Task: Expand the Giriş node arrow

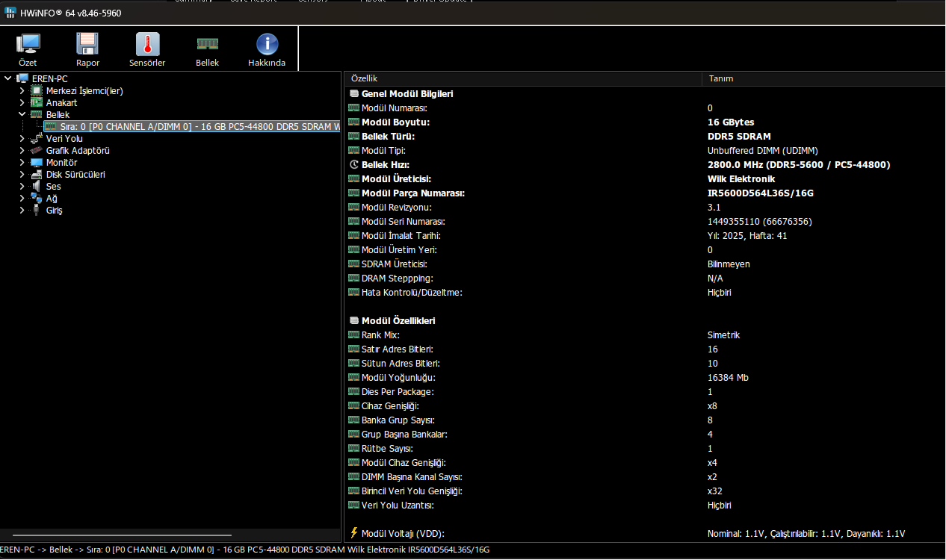Action: 22,210
